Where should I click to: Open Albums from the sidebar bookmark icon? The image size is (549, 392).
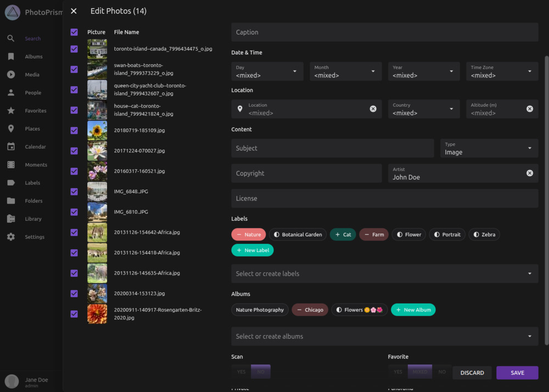coord(11,57)
